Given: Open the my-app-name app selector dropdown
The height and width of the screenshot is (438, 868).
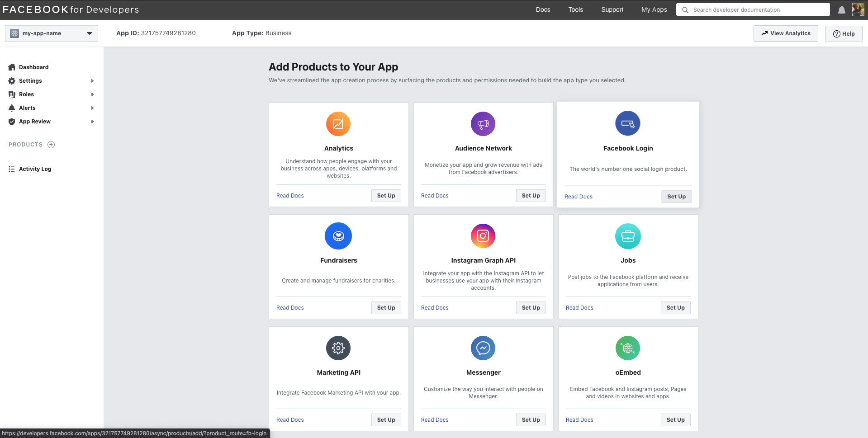Looking at the screenshot, I should [52, 33].
